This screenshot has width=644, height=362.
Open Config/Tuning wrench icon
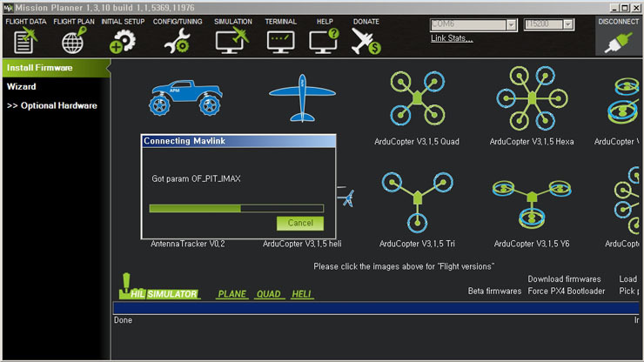point(177,41)
